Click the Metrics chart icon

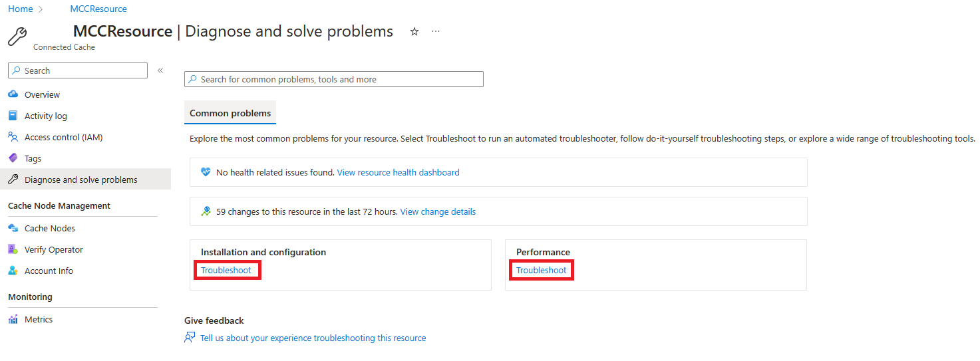[x=13, y=319]
